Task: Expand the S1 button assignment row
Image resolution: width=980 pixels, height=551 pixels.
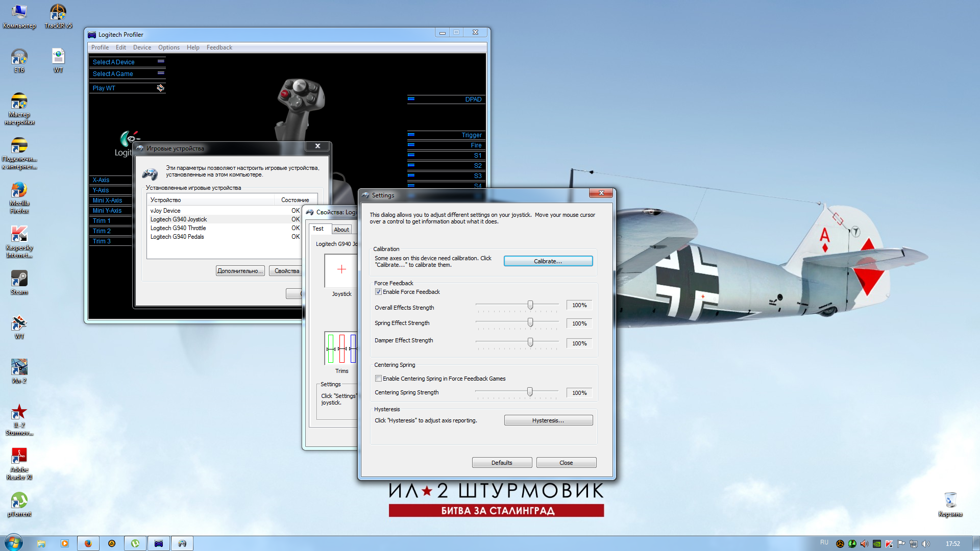Action: pos(446,155)
